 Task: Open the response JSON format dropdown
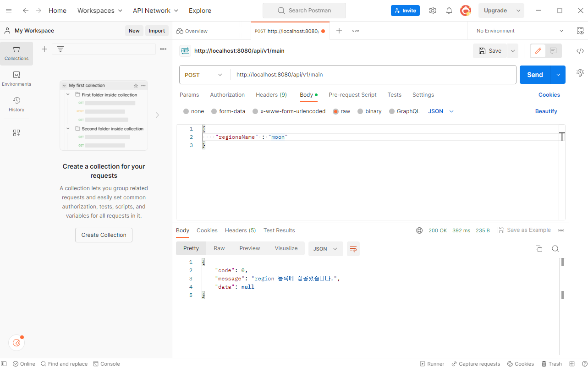325,249
